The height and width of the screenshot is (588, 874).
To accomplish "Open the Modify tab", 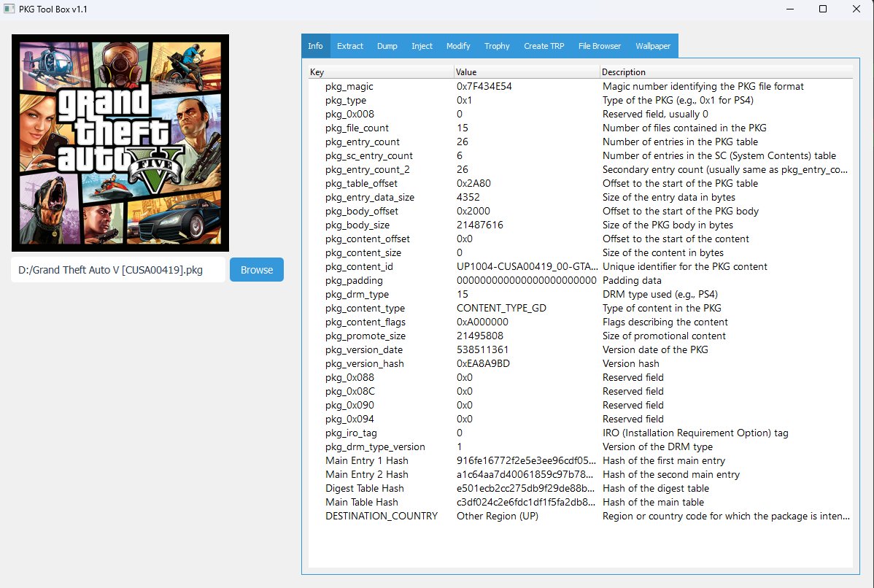I will (x=458, y=46).
